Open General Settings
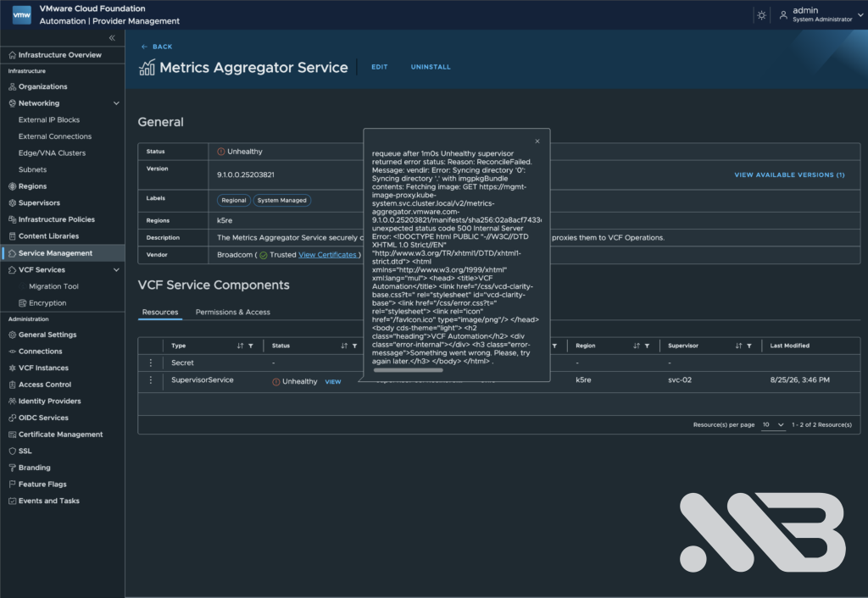868x598 pixels. [47, 335]
